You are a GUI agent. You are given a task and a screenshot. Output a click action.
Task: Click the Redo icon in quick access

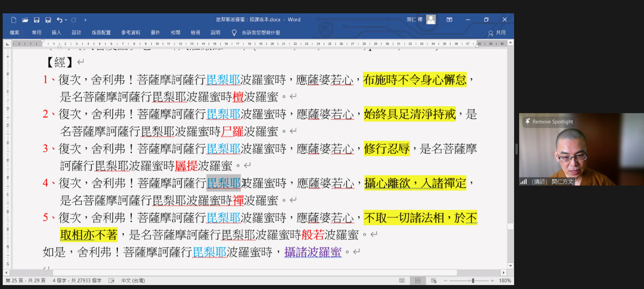(x=74, y=20)
